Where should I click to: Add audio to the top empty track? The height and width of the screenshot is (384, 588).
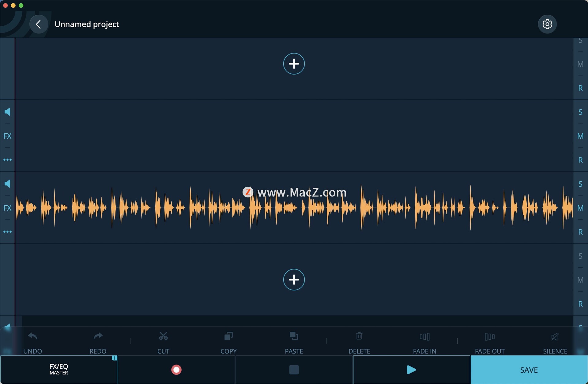[294, 64]
